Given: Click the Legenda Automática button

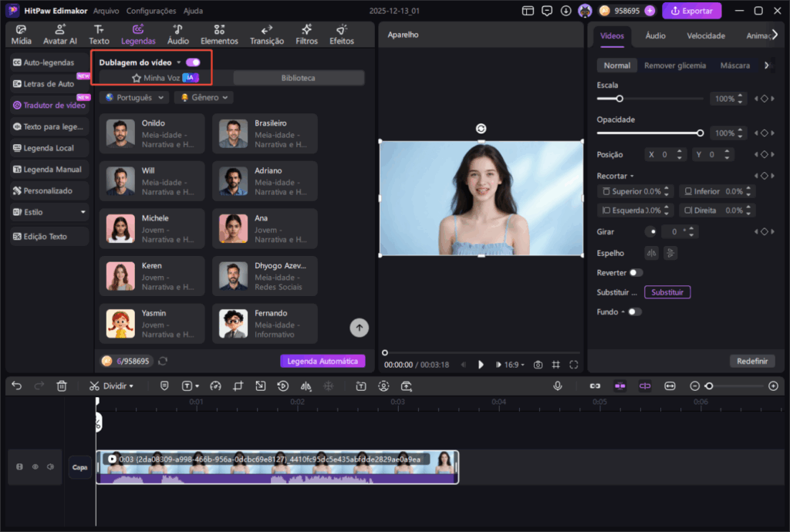Looking at the screenshot, I should [x=322, y=361].
